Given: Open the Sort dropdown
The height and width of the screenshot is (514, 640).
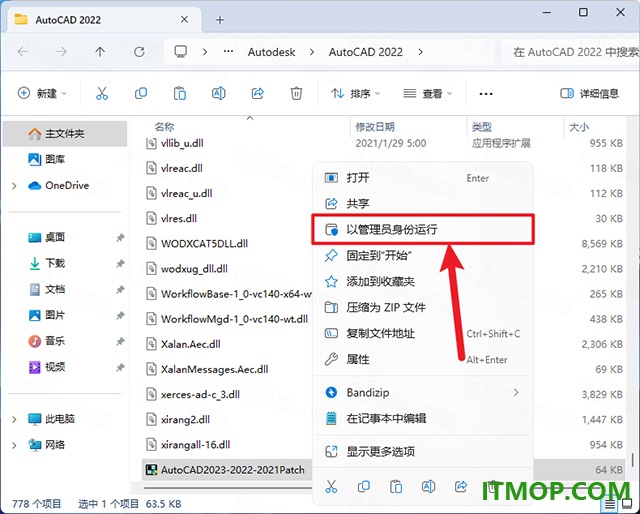Looking at the screenshot, I should pyautogui.click(x=356, y=93).
